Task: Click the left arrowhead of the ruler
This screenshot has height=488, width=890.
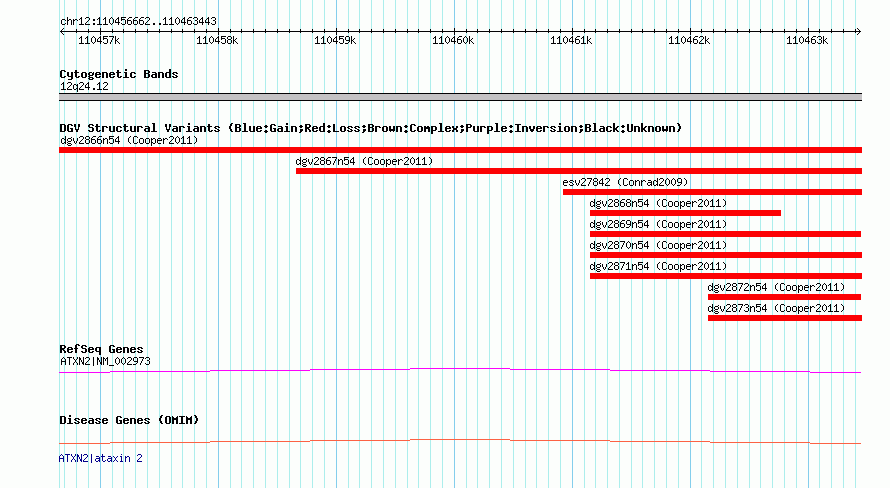Action: pos(62,32)
